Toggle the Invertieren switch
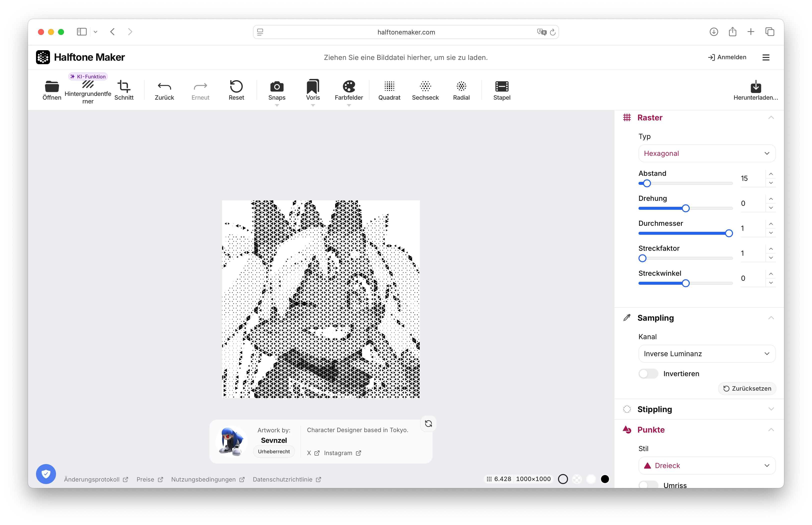The height and width of the screenshot is (525, 812). coord(648,374)
